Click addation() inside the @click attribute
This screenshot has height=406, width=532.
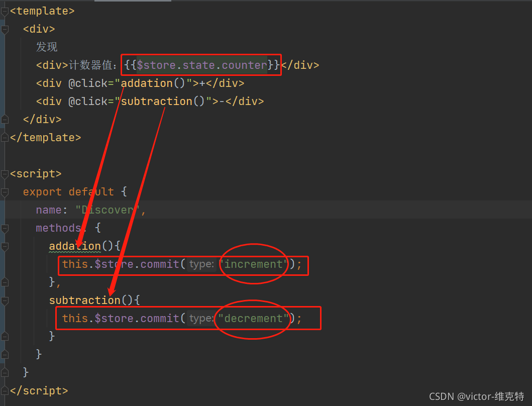153,83
